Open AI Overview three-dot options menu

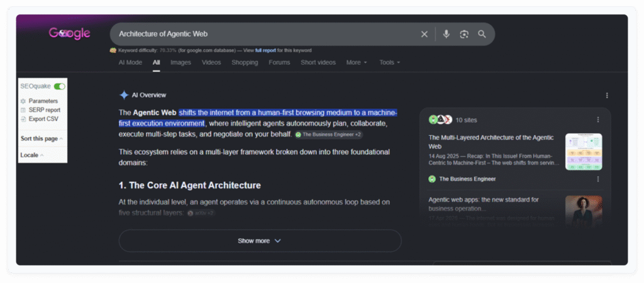pyautogui.click(x=607, y=96)
